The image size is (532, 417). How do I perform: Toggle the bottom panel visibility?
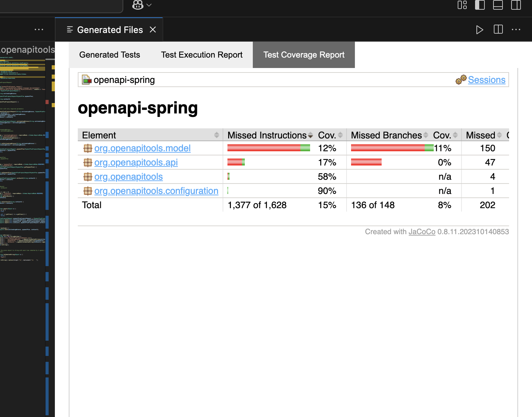tap(498, 6)
